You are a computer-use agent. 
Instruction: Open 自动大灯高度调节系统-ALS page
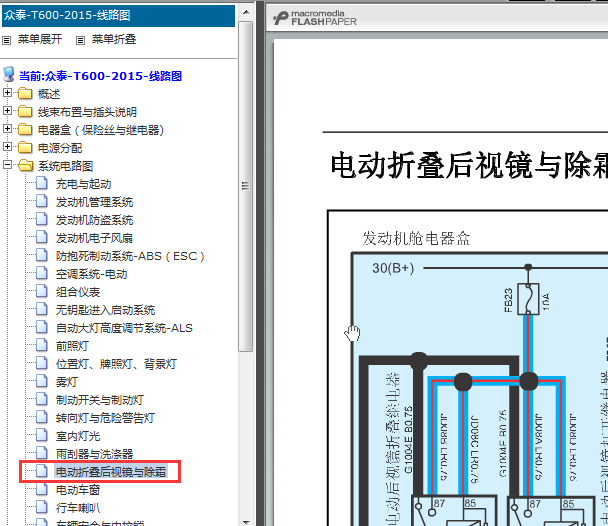(x=124, y=328)
